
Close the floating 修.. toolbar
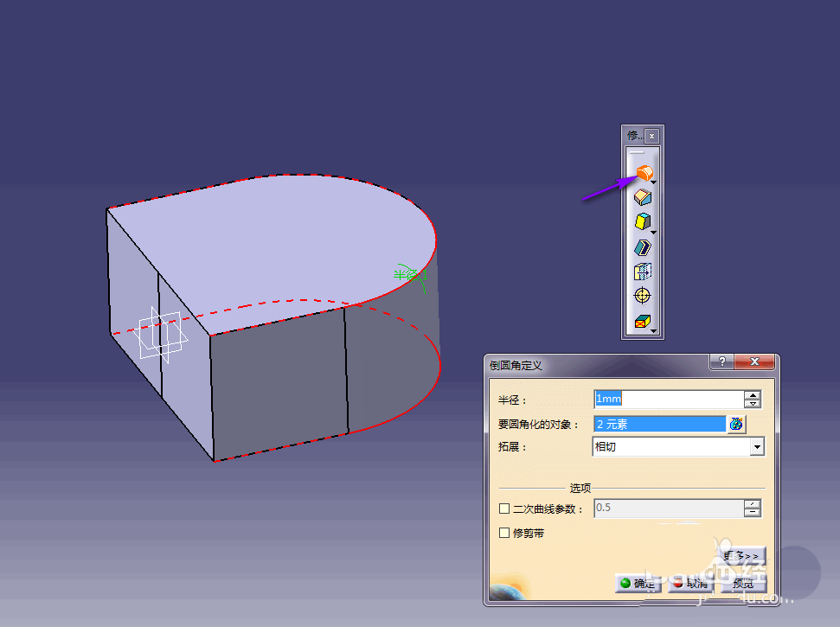coord(651,136)
